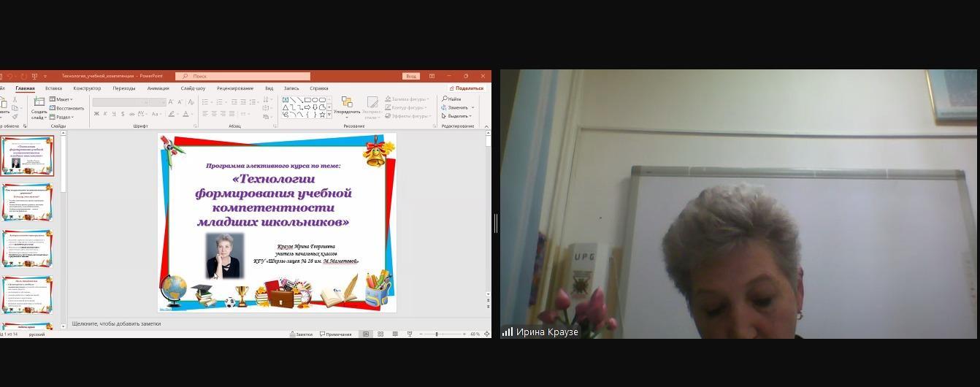Click Найти (Find) magnifier icon

[x=445, y=99]
